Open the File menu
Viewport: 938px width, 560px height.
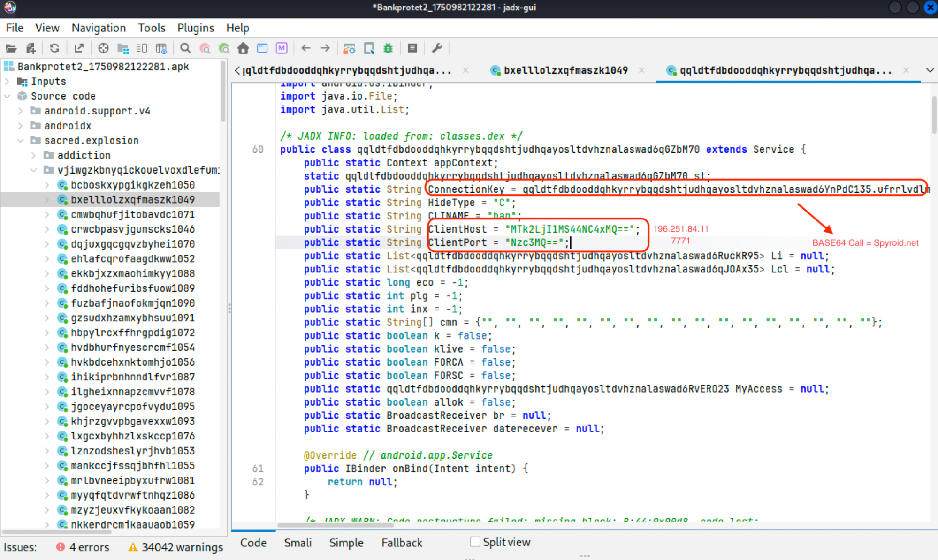tap(15, 28)
